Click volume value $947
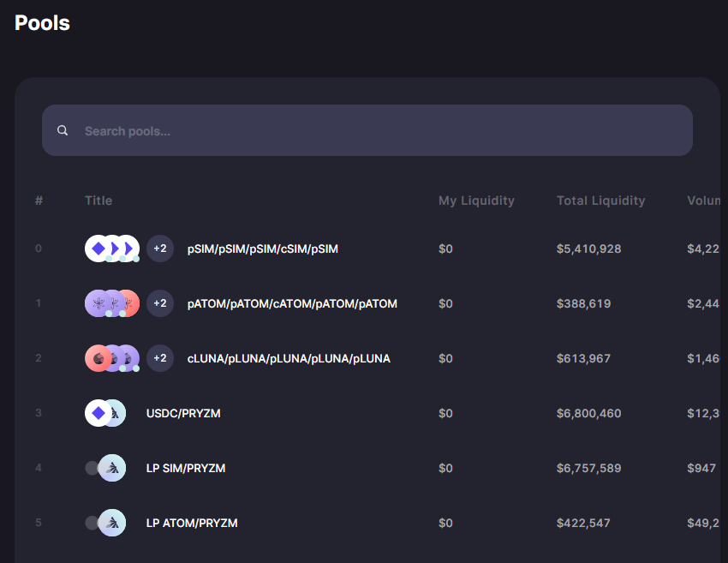This screenshot has height=563, width=728. pyautogui.click(x=701, y=468)
